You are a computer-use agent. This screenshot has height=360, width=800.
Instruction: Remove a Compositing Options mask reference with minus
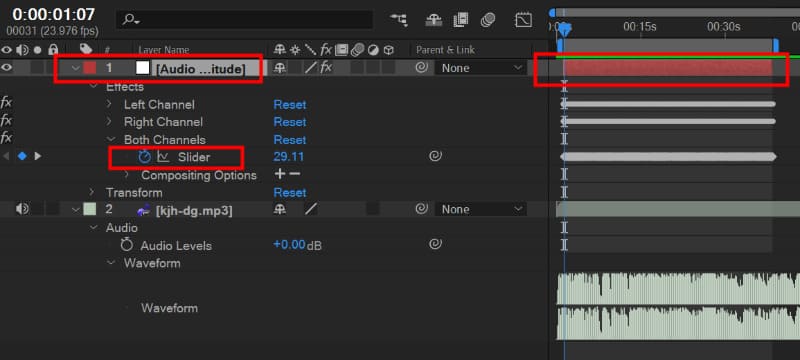295,174
